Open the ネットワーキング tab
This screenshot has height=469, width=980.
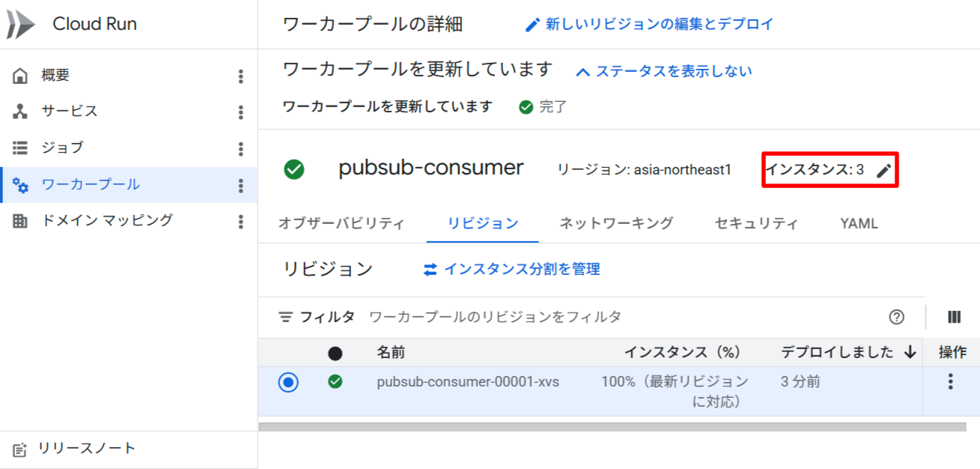pos(616,223)
